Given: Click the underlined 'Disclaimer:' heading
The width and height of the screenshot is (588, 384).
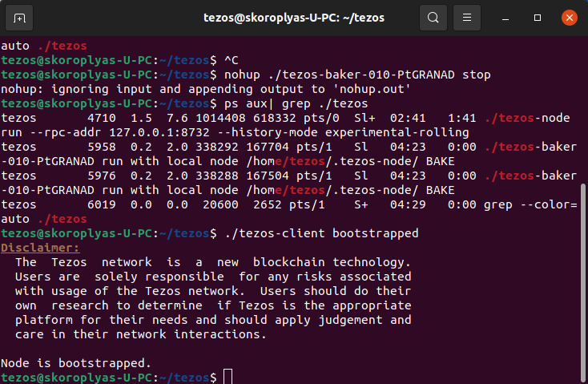Looking at the screenshot, I should tap(40, 248).
